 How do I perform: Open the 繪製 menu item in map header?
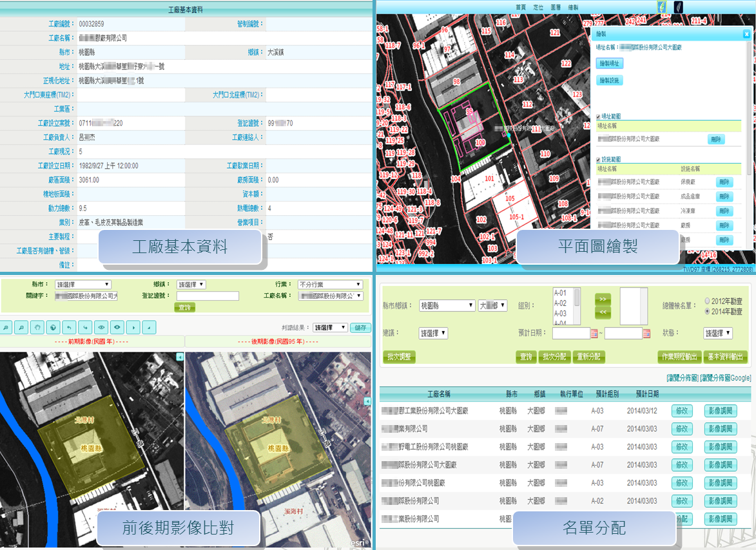click(573, 7)
